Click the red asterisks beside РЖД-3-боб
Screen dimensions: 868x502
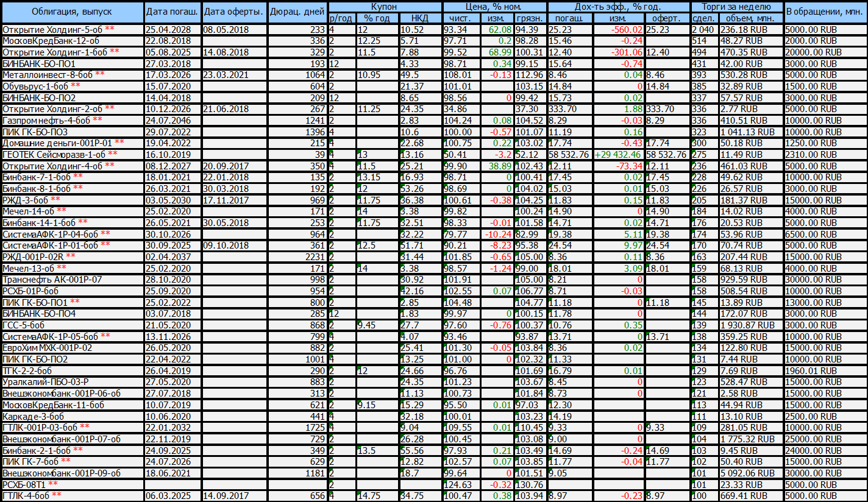(55, 200)
